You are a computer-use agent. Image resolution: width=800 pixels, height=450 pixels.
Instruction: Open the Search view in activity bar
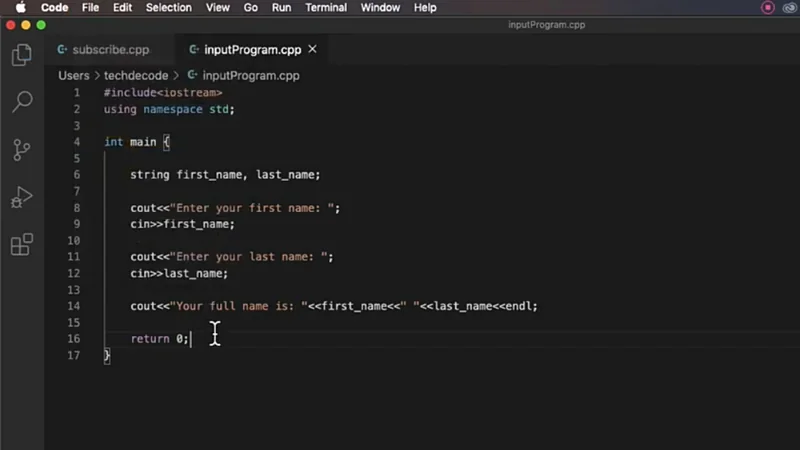[x=21, y=101]
